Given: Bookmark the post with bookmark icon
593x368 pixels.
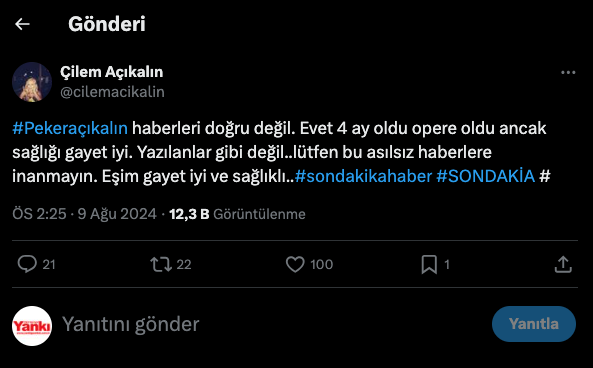Looking at the screenshot, I should tap(429, 264).
